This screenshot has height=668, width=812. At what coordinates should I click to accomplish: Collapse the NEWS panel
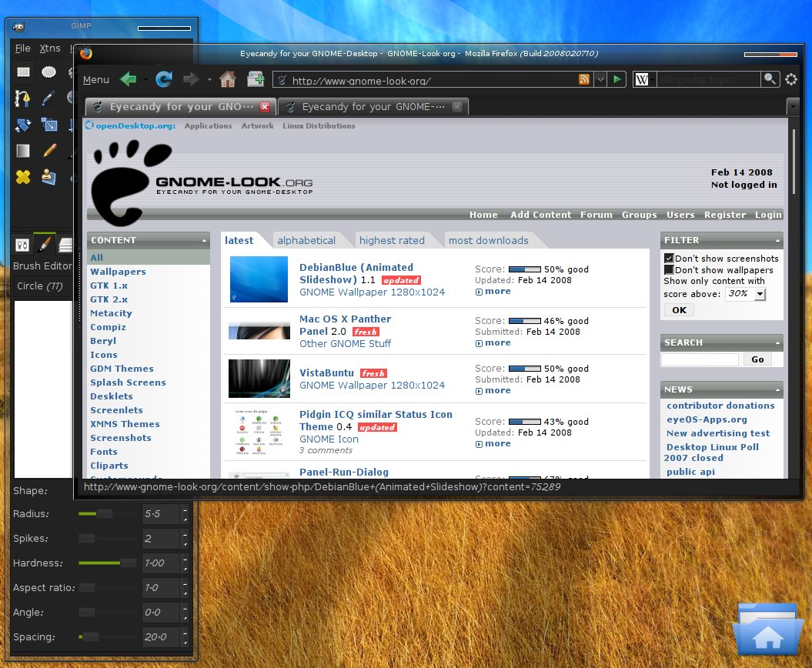pos(777,389)
